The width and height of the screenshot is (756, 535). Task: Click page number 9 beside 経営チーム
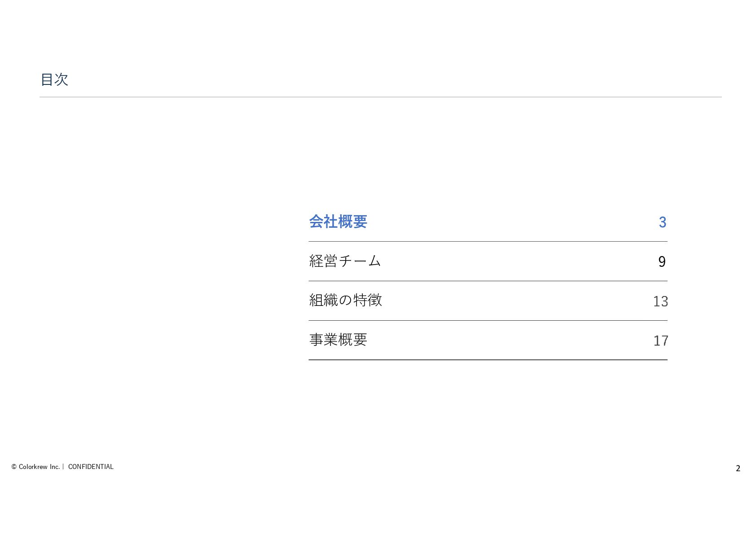coord(662,261)
